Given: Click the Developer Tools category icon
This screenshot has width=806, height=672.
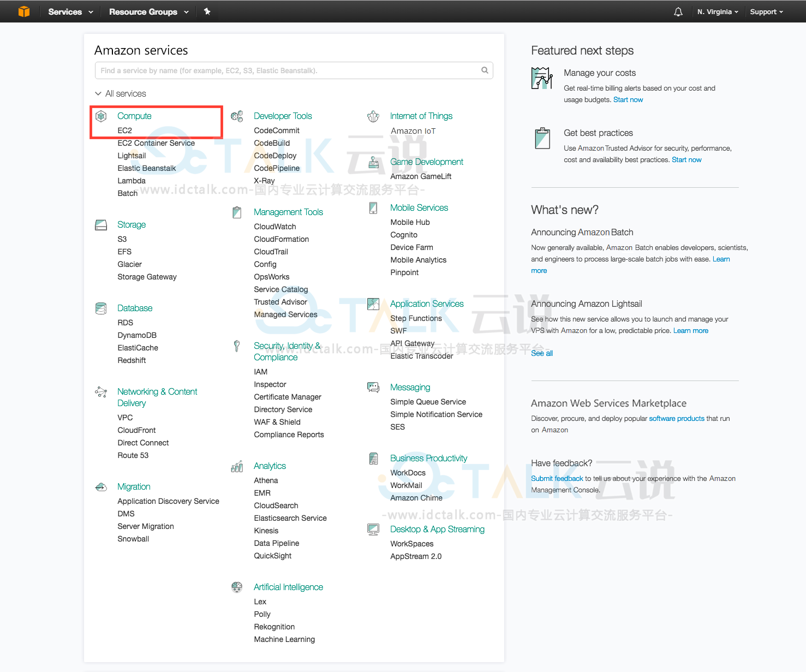Looking at the screenshot, I should tap(237, 116).
